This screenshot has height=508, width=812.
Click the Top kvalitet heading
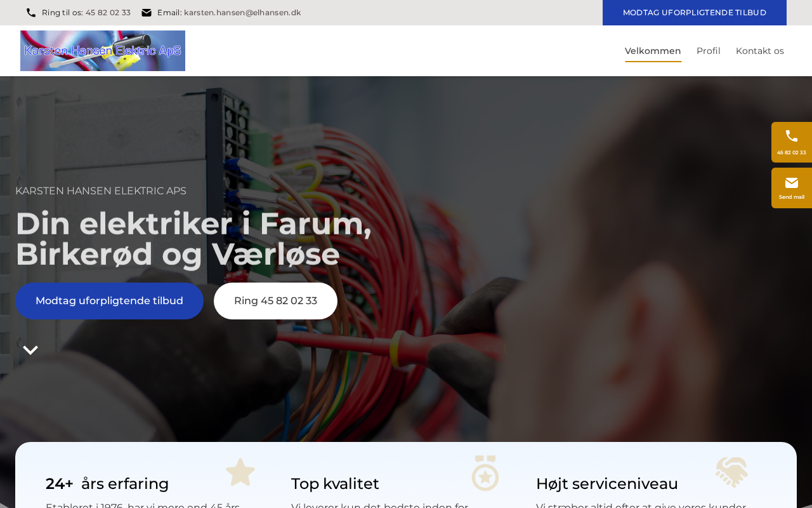pyautogui.click(x=335, y=484)
